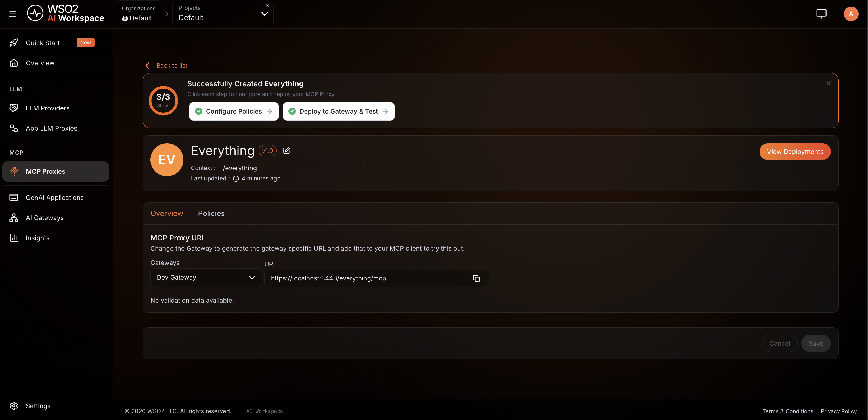Click the View Deployments button
The image size is (868, 420).
pyautogui.click(x=795, y=152)
